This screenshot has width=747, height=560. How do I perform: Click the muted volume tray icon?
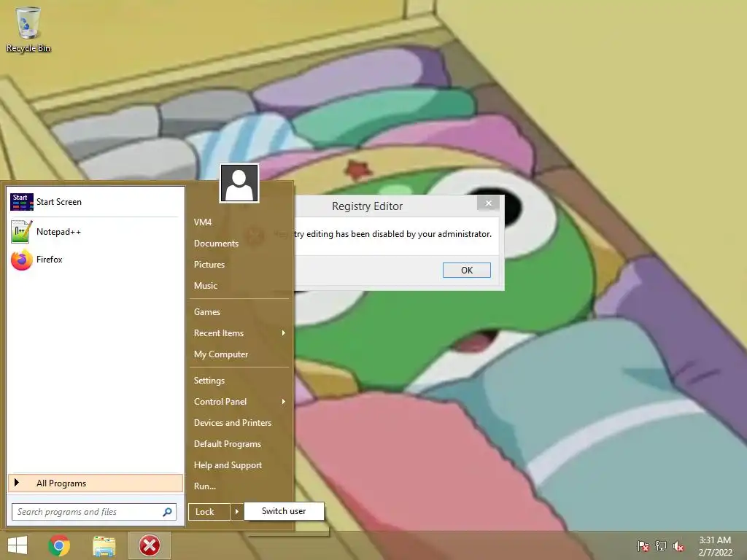click(678, 546)
